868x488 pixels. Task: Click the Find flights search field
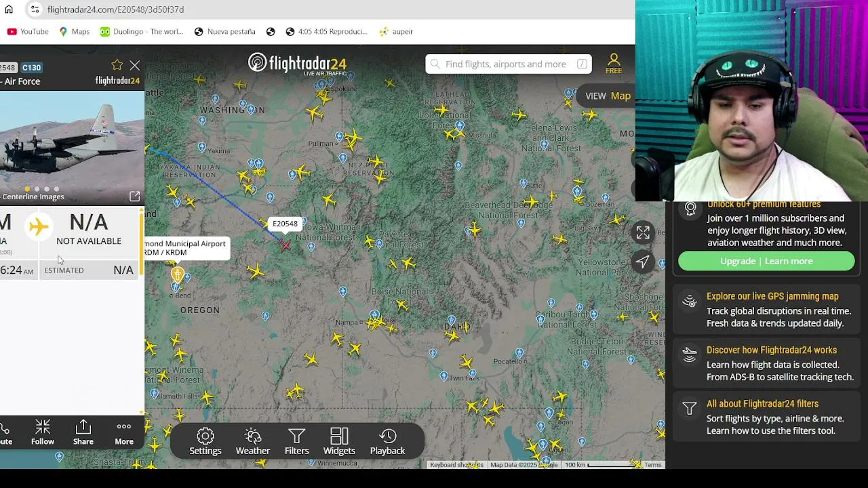point(509,64)
